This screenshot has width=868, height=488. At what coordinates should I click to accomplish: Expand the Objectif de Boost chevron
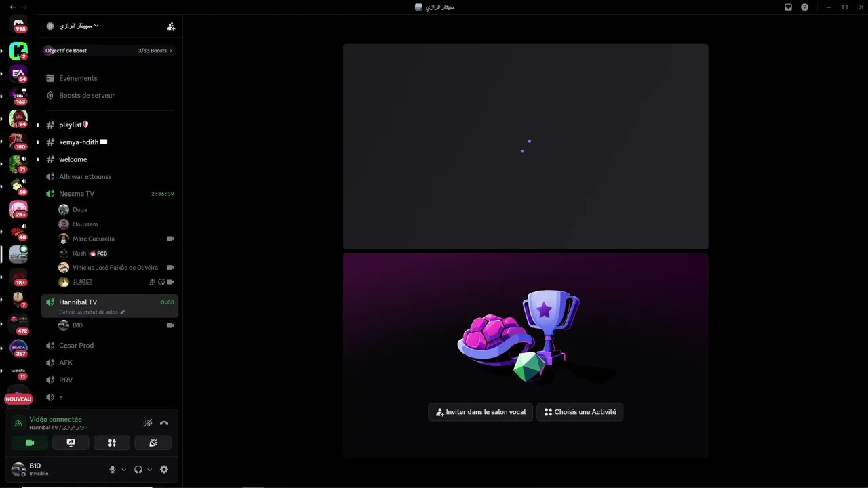[171, 51]
